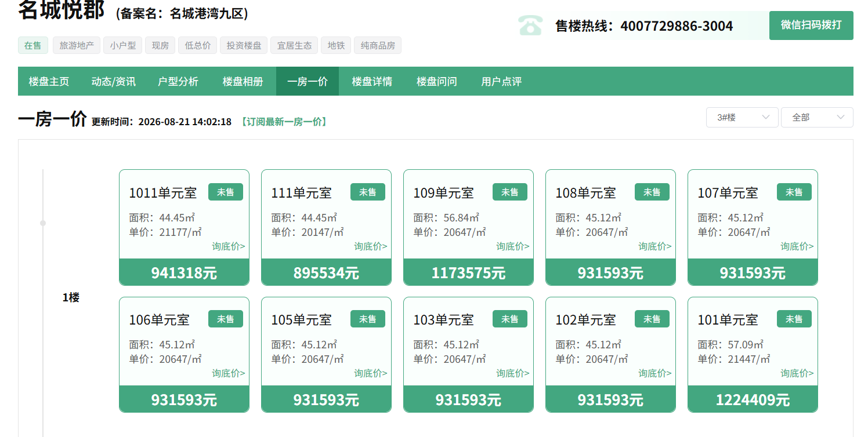Click the 895534元 total price bar
The height and width of the screenshot is (437, 868).
326,272
